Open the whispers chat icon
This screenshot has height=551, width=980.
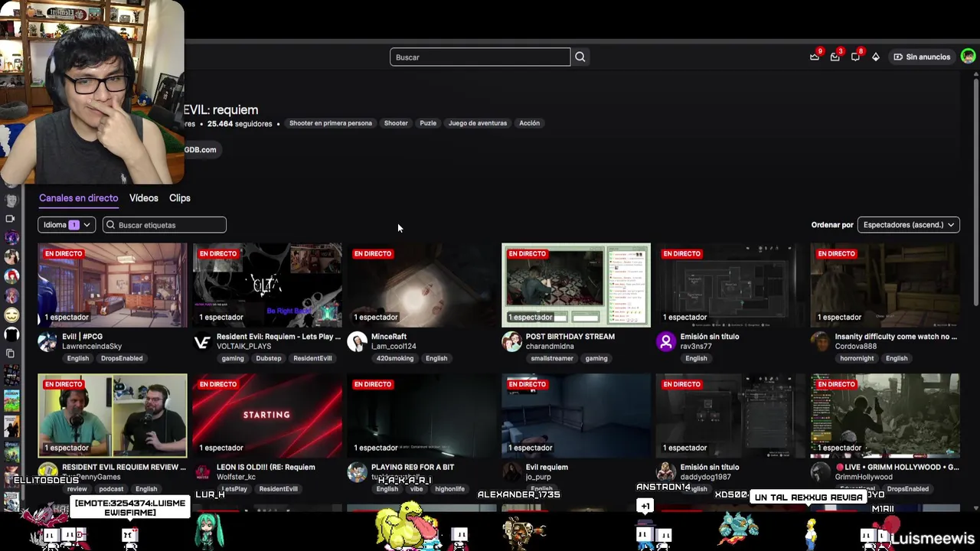pos(855,57)
